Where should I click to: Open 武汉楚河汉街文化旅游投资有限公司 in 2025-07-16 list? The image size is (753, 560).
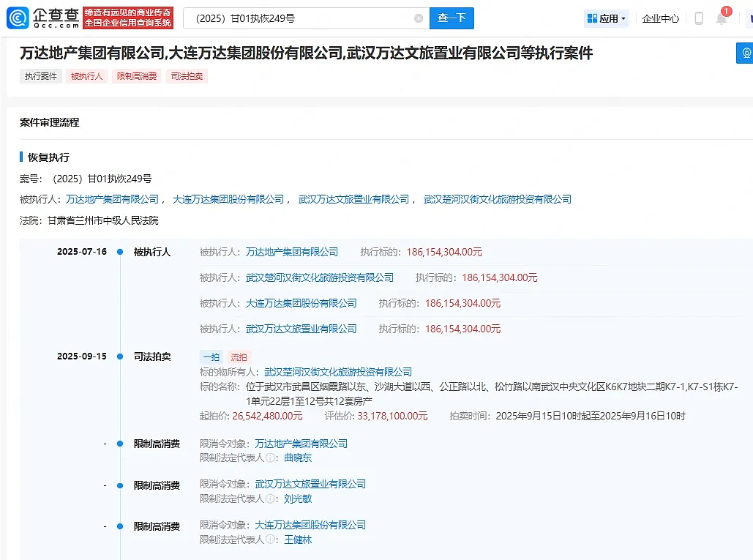[x=320, y=277]
